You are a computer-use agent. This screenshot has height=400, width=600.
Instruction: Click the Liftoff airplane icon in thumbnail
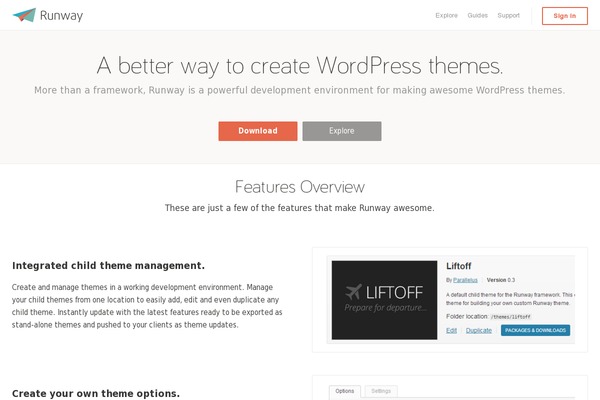pyautogui.click(x=352, y=292)
